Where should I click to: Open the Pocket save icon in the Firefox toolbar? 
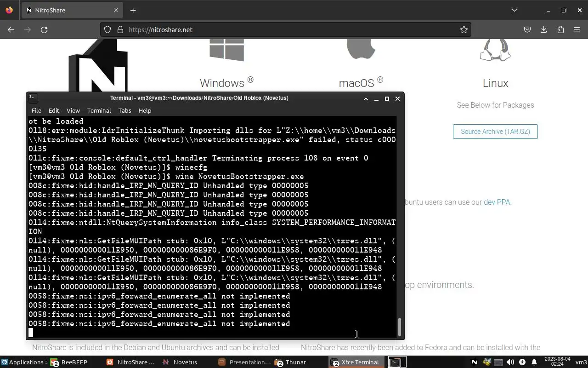click(x=527, y=29)
